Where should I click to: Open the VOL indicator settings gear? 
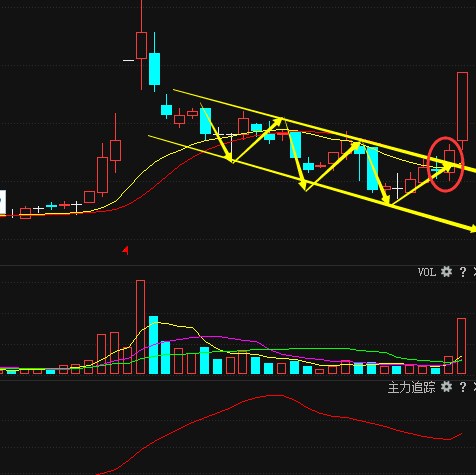446,272
